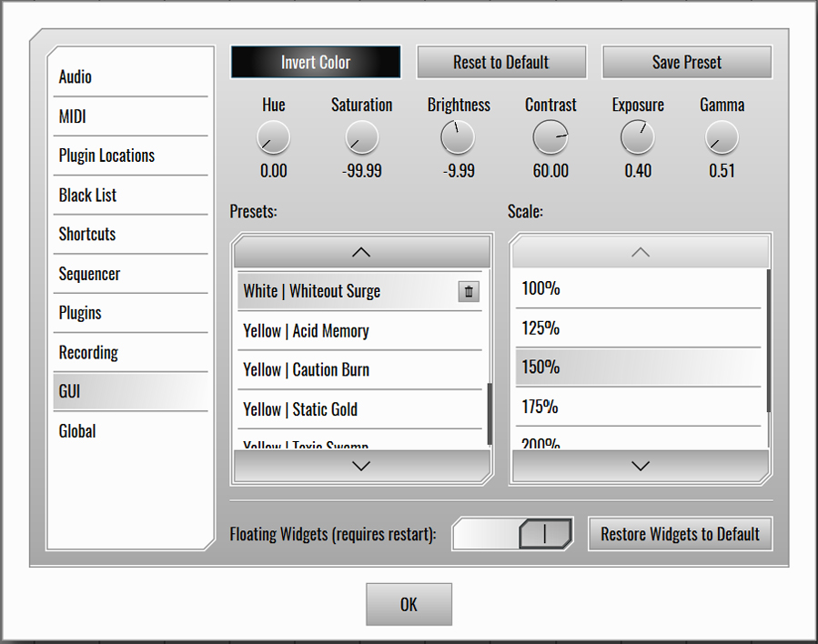Click Reset to Default button
818x644 pixels.
(x=501, y=62)
